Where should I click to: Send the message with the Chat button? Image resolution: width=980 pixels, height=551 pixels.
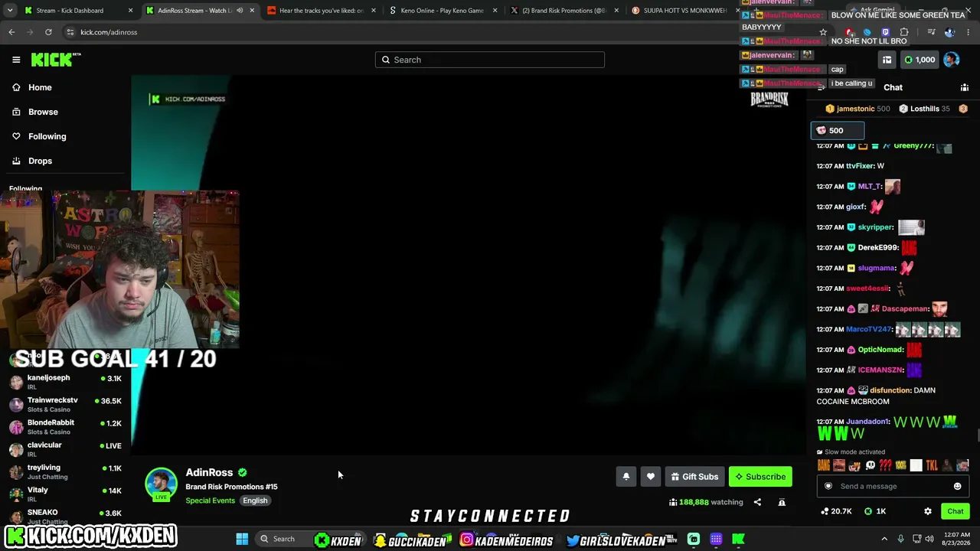click(x=955, y=511)
